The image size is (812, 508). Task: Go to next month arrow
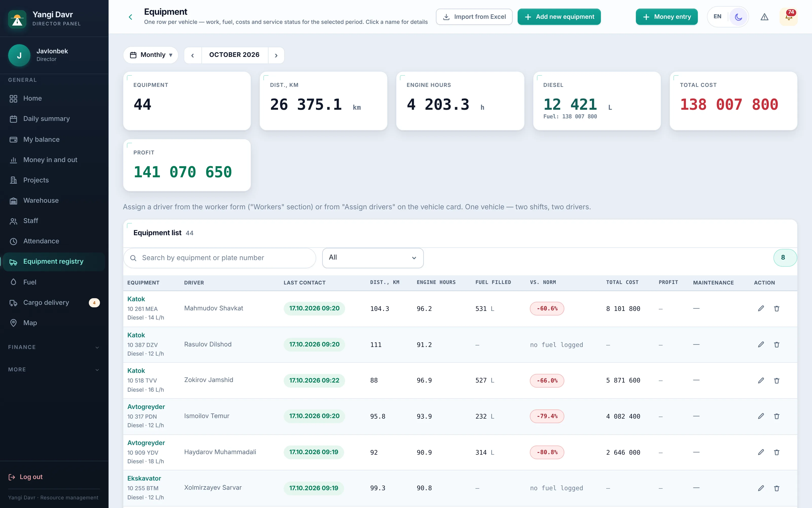276,55
